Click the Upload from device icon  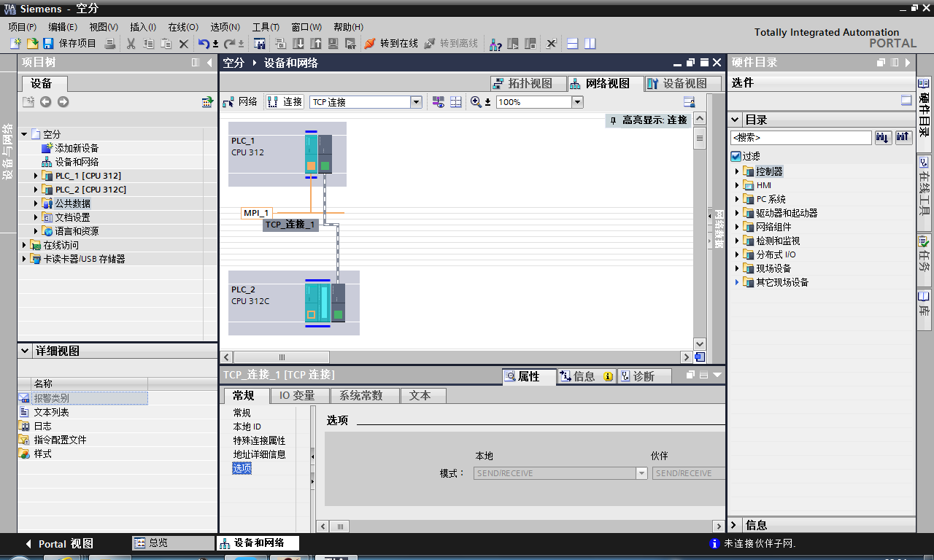[316, 44]
